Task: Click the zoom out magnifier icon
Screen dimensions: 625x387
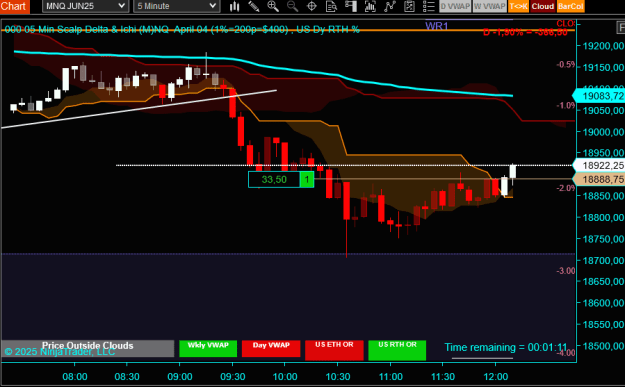Action: (x=292, y=6)
